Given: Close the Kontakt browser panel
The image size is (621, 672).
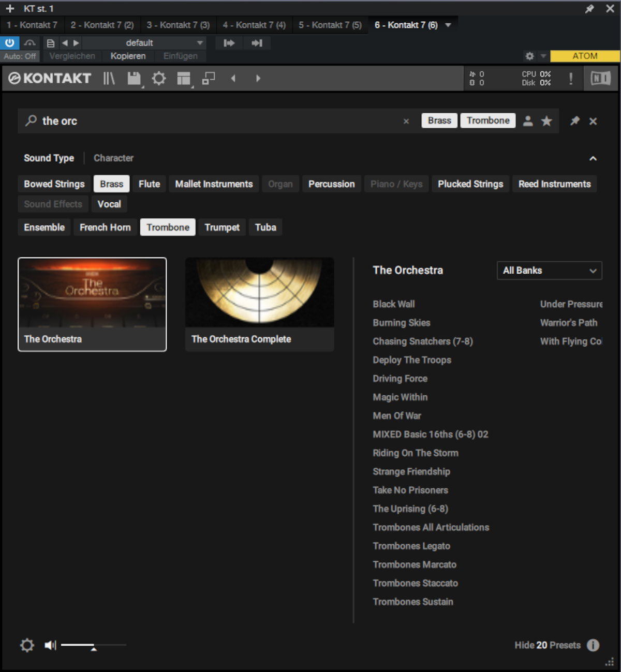Looking at the screenshot, I should click(x=593, y=121).
